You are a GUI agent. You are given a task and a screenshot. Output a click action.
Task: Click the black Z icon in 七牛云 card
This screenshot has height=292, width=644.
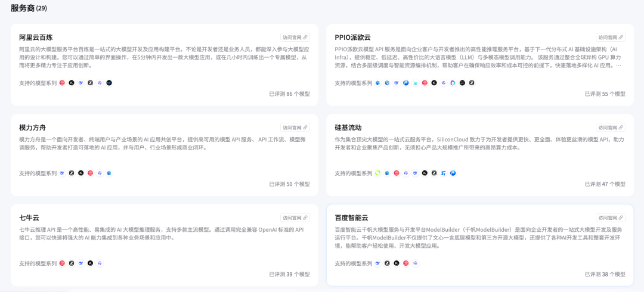(x=72, y=263)
